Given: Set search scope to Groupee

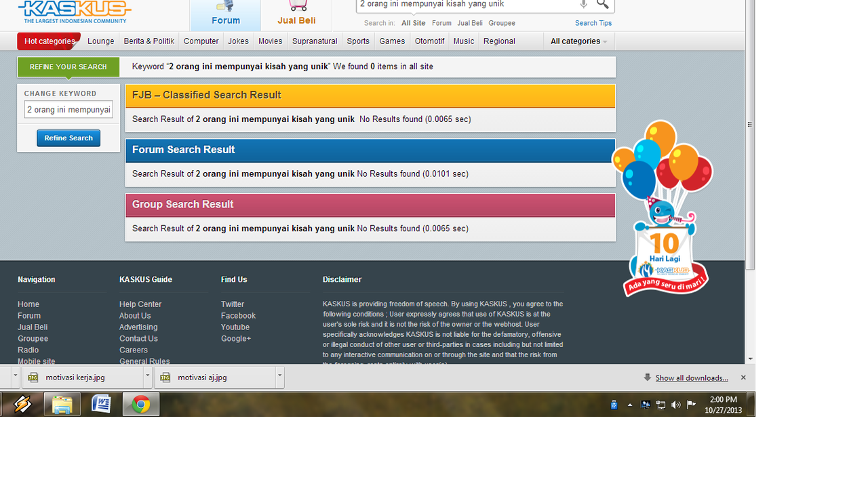Looking at the screenshot, I should click(502, 23).
